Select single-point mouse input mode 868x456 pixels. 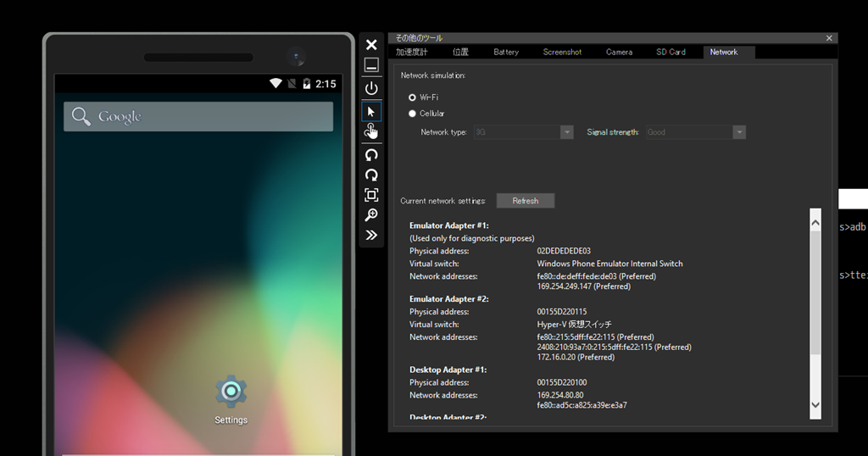tap(371, 111)
